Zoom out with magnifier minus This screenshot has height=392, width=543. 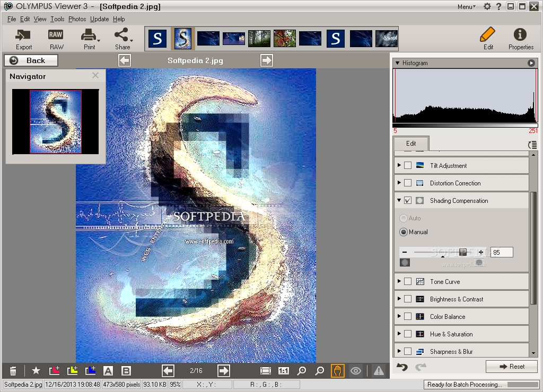[320, 371]
